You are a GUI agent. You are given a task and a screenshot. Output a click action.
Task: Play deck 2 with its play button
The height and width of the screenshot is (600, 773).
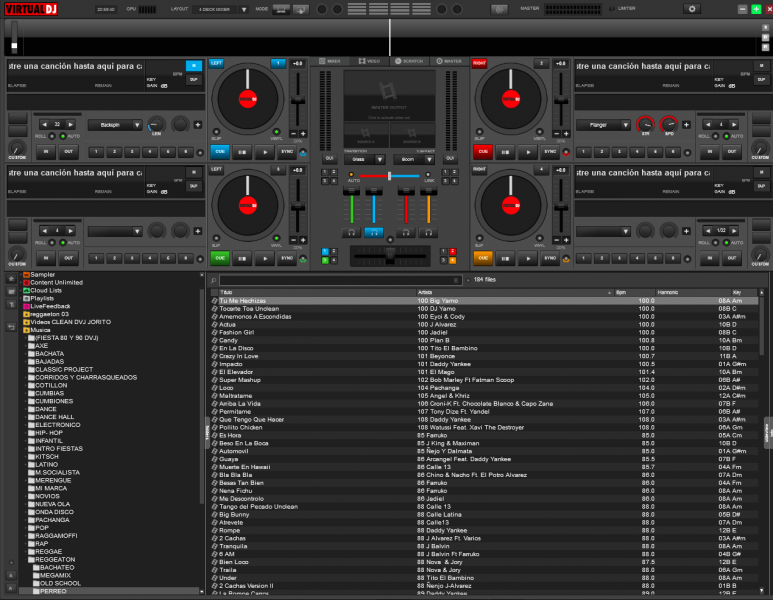528,152
